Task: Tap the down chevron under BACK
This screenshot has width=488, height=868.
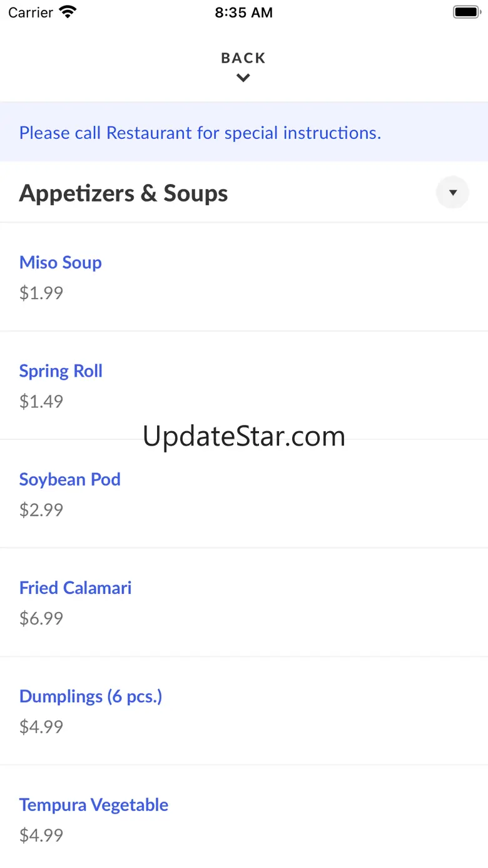Action: (x=243, y=78)
